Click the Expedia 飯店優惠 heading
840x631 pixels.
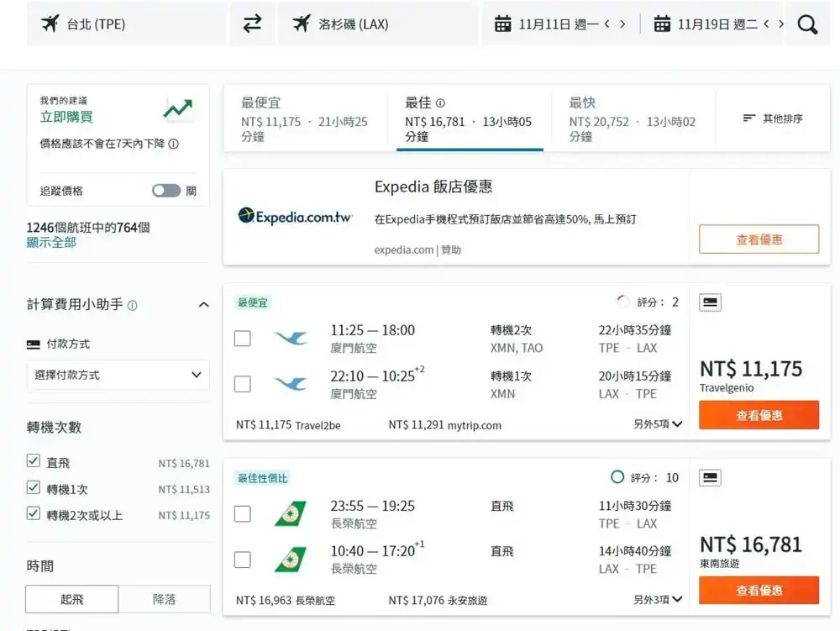pos(433,187)
